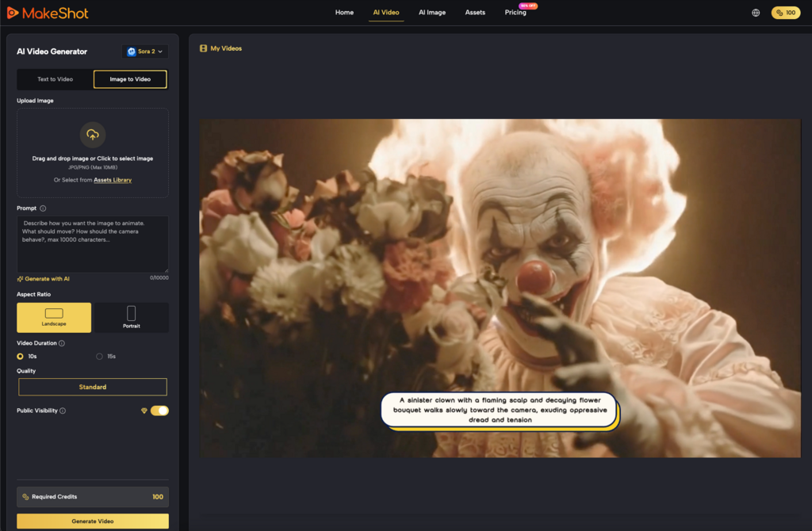This screenshot has width=812, height=531.
Task: Open the clown video thumbnail
Action: (x=500, y=288)
